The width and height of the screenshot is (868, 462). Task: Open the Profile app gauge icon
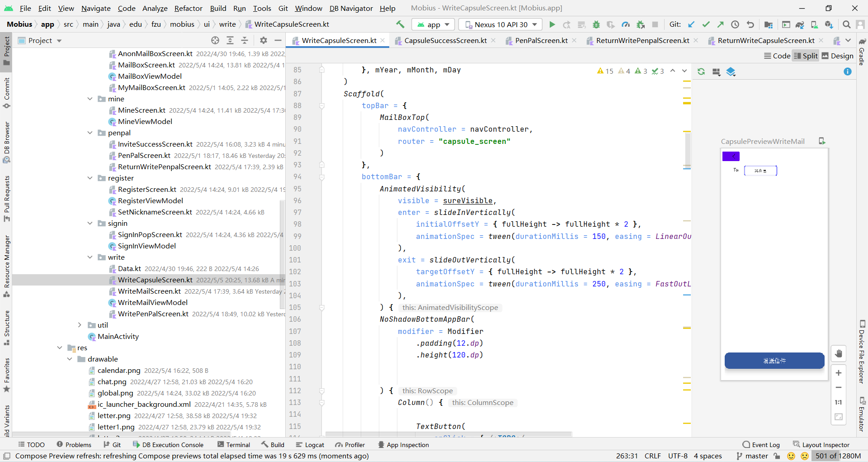tap(626, 24)
